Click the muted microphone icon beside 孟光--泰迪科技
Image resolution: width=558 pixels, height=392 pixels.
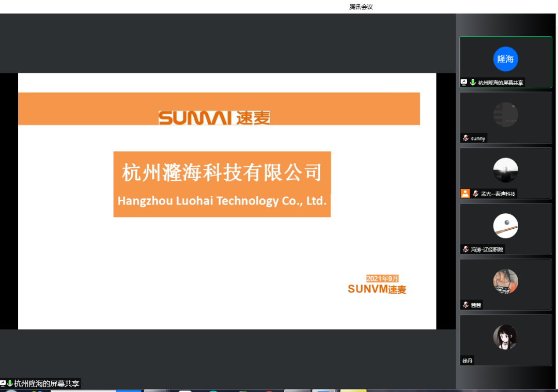click(475, 194)
